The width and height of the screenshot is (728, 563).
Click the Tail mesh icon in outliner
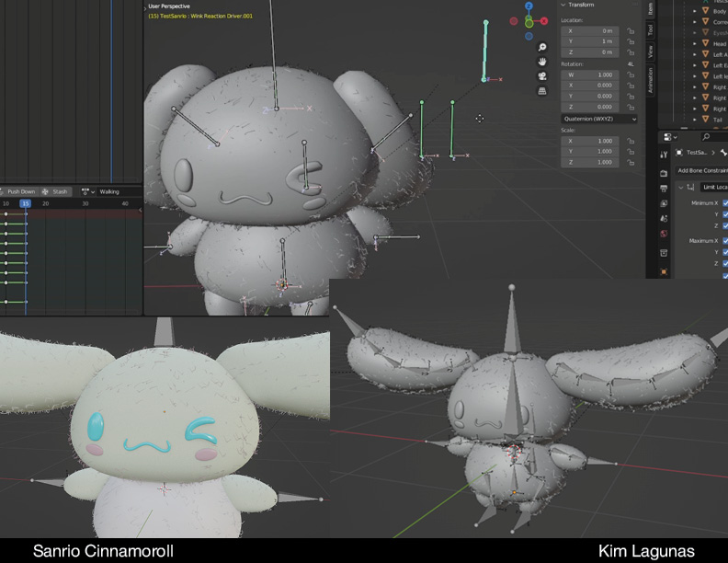(705, 120)
